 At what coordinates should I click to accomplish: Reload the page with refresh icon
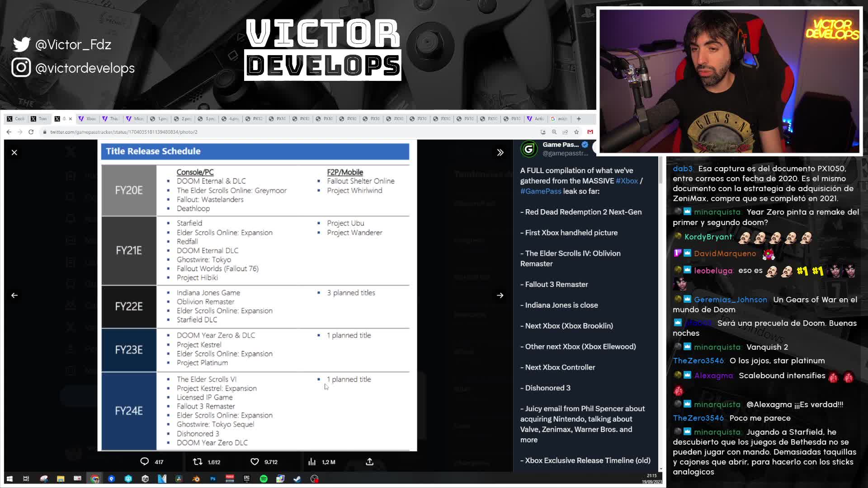click(x=31, y=132)
